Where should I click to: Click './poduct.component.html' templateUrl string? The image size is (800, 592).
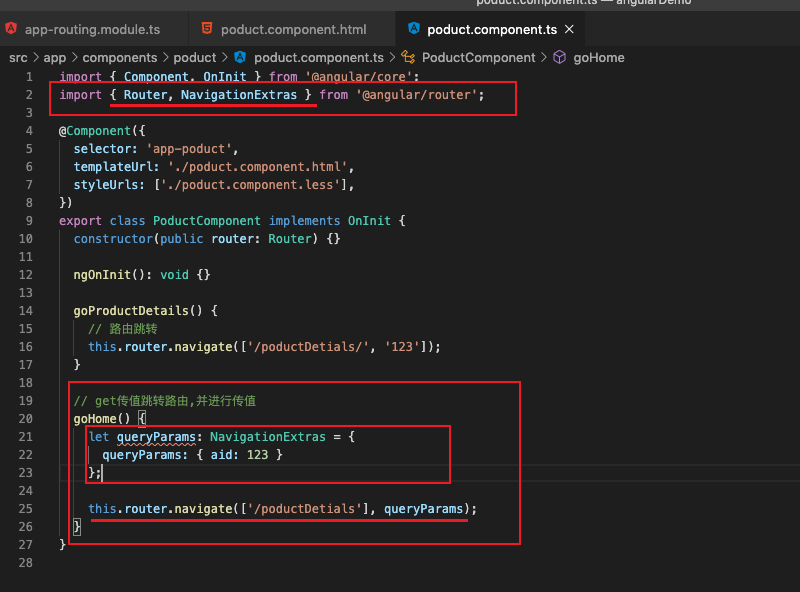point(258,167)
